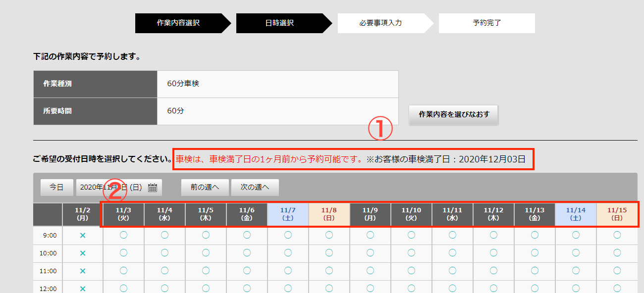Click the 11/8 (日) column header
Image resolution: width=644 pixels, height=293 pixels.
point(329,214)
